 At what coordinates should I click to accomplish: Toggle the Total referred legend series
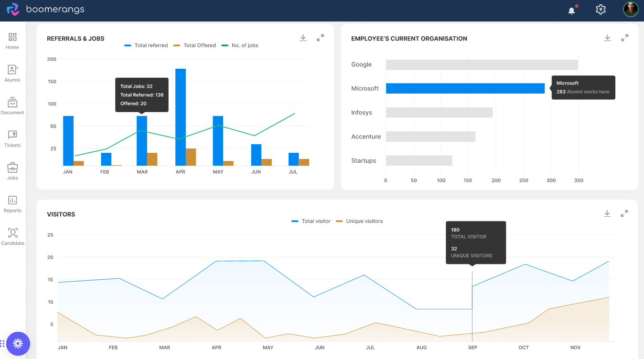pos(146,45)
